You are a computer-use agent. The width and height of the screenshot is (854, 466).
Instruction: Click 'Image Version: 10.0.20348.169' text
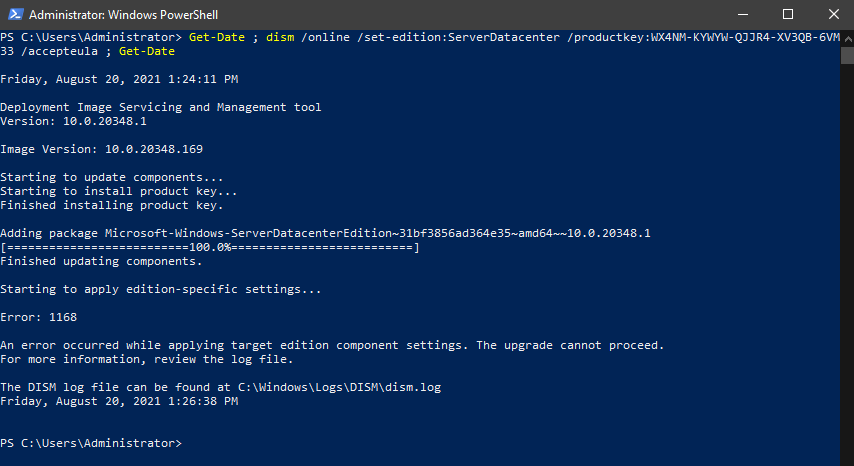pos(101,149)
